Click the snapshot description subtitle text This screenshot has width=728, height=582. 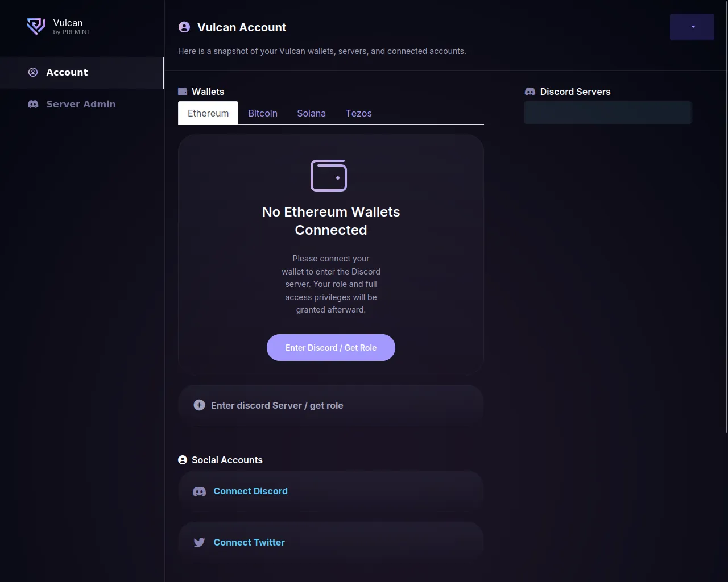(x=322, y=51)
